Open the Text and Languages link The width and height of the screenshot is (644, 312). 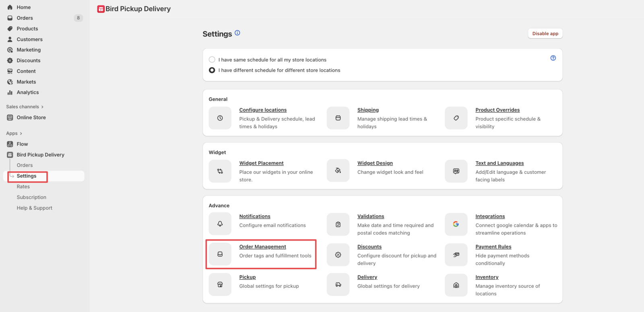[500, 163]
